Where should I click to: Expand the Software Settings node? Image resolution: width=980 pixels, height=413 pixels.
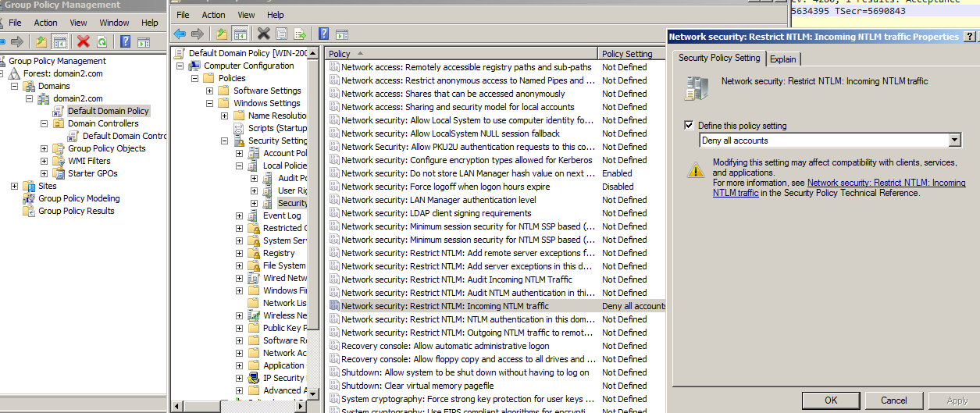click(x=209, y=91)
